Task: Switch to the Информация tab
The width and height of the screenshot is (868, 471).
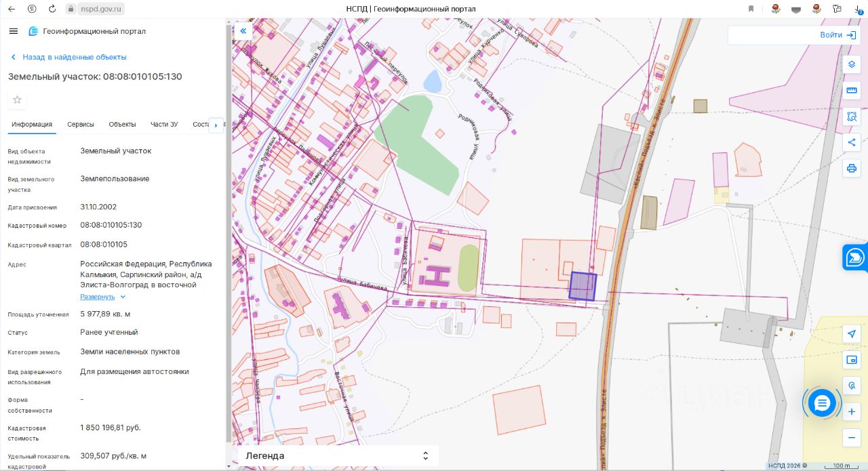Action: pos(32,124)
